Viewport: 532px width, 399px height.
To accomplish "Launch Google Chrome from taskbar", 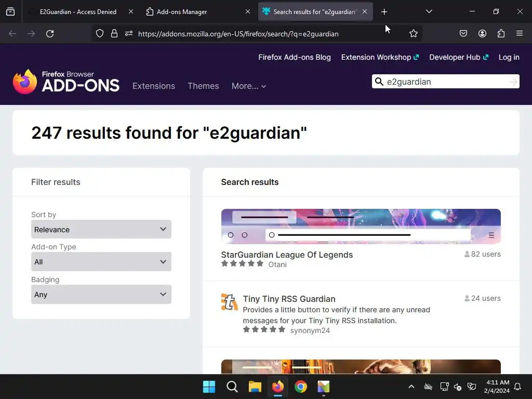I will pyautogui.click(x=301, y=387).
